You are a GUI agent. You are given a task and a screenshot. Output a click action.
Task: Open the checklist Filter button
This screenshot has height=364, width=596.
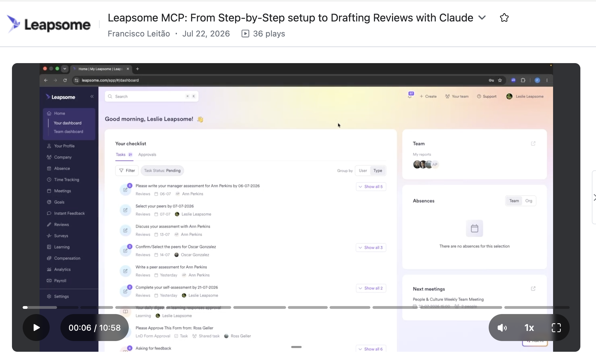(x=127, y=171)
